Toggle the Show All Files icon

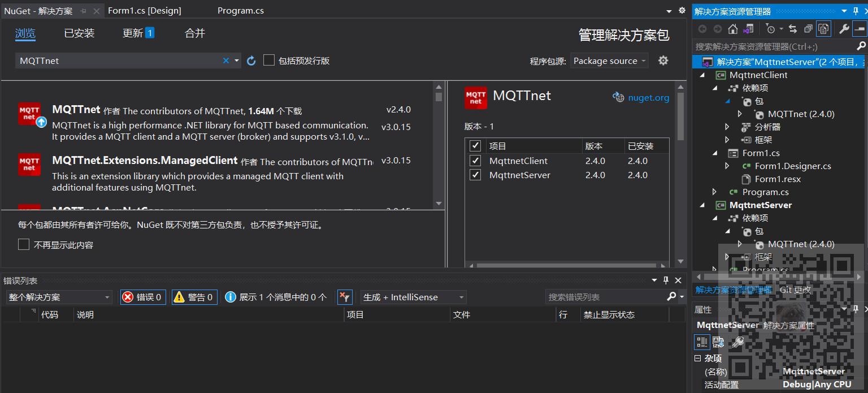[823, 29]
